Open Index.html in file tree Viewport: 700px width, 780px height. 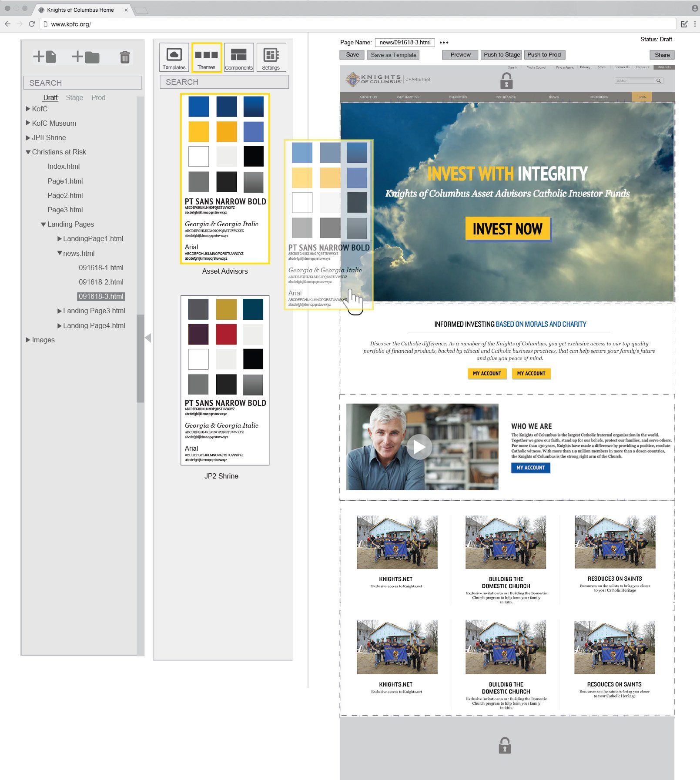(64, 166)
